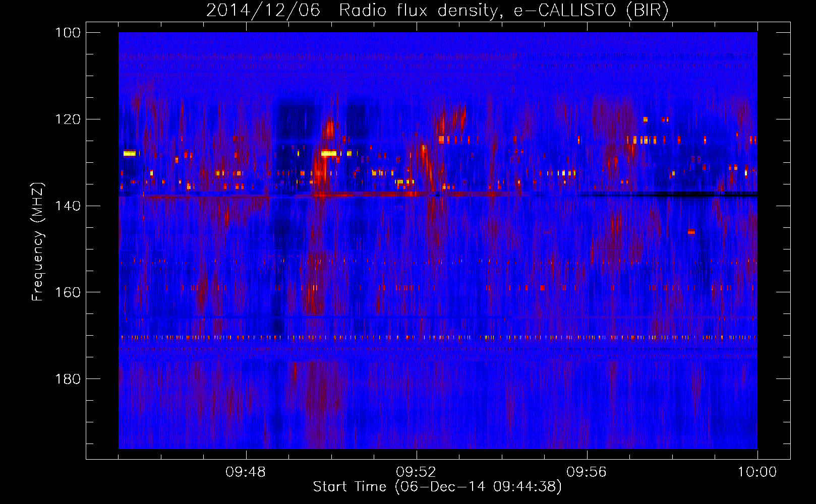Click the small red spot near 146 MHz
816x504 pixels.
coord(691,232)
